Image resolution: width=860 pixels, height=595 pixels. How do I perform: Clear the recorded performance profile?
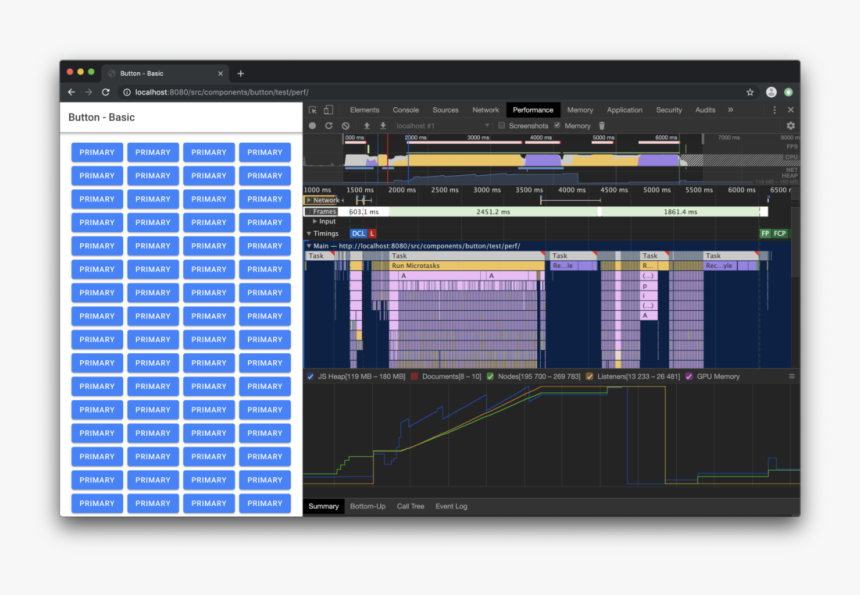[344, 124]
